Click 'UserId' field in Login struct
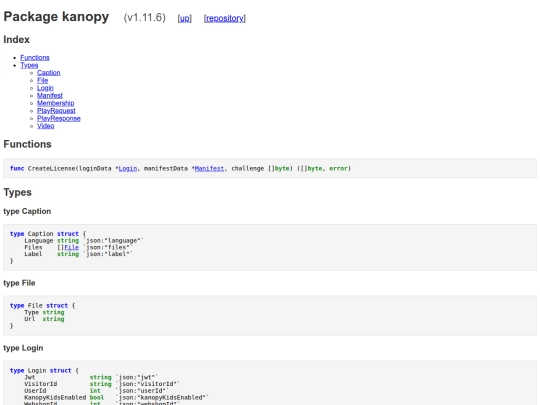 coord(35,391)
